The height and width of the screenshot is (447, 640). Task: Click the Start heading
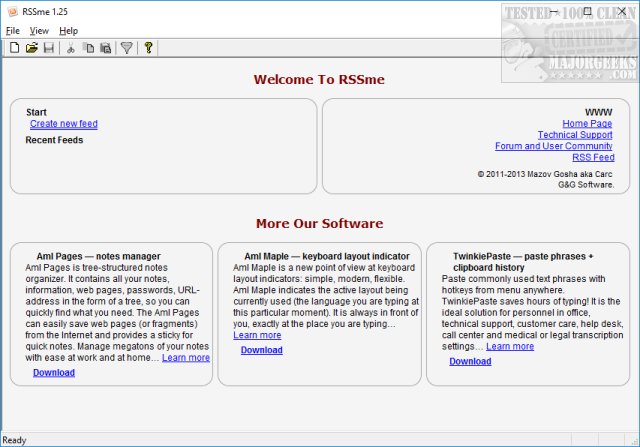point(36,112)
